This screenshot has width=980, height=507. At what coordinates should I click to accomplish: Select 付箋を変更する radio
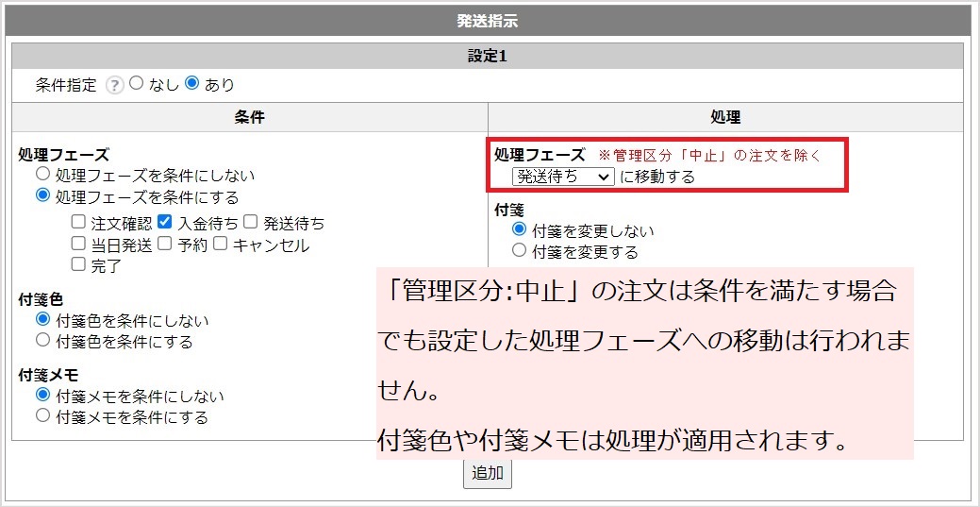[519, 250]
